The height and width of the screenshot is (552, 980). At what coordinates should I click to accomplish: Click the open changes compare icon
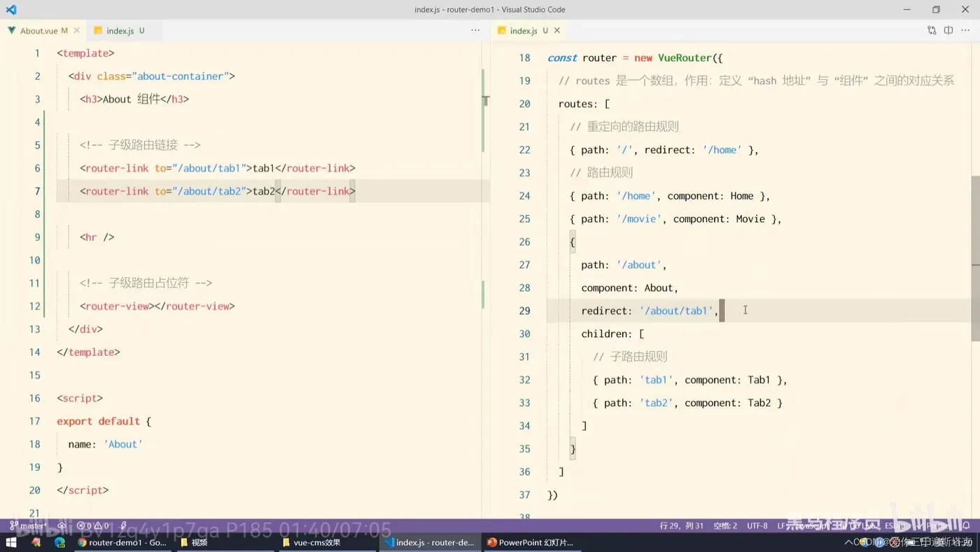931,31
